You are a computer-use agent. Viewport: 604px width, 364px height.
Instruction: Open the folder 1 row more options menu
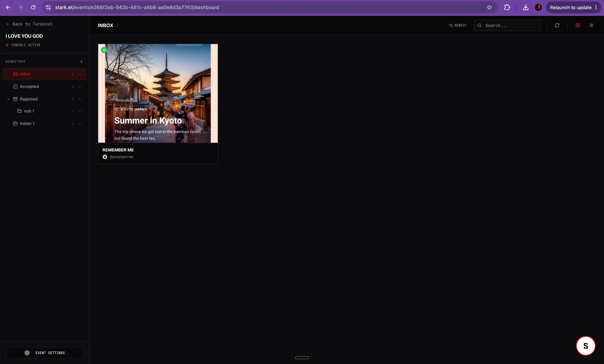(80, 124)
